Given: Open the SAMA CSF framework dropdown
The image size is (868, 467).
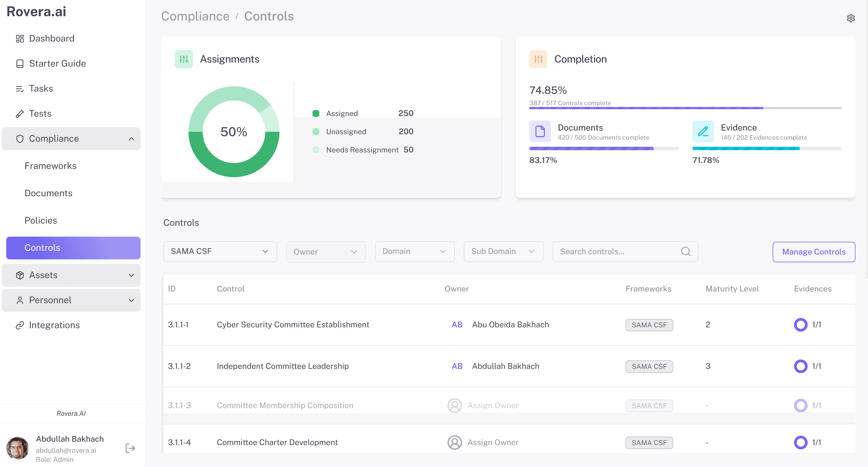Looking at the screenshot, I should point(220,251).
